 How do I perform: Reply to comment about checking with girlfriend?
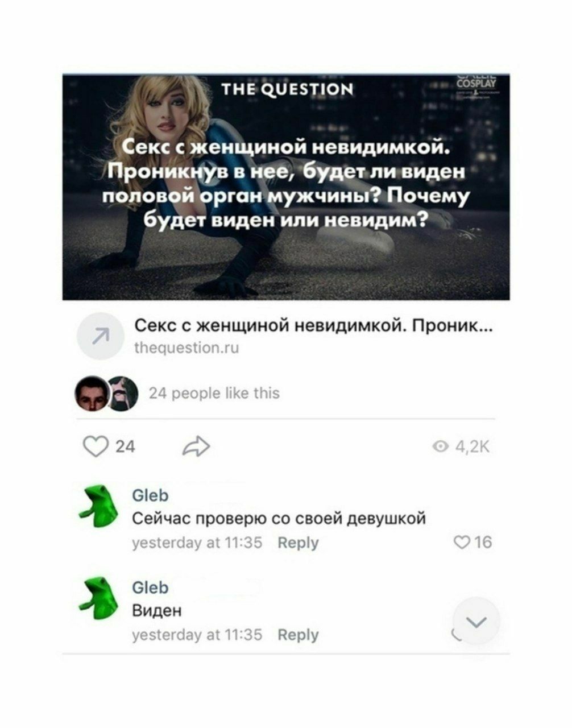(298, 543)
